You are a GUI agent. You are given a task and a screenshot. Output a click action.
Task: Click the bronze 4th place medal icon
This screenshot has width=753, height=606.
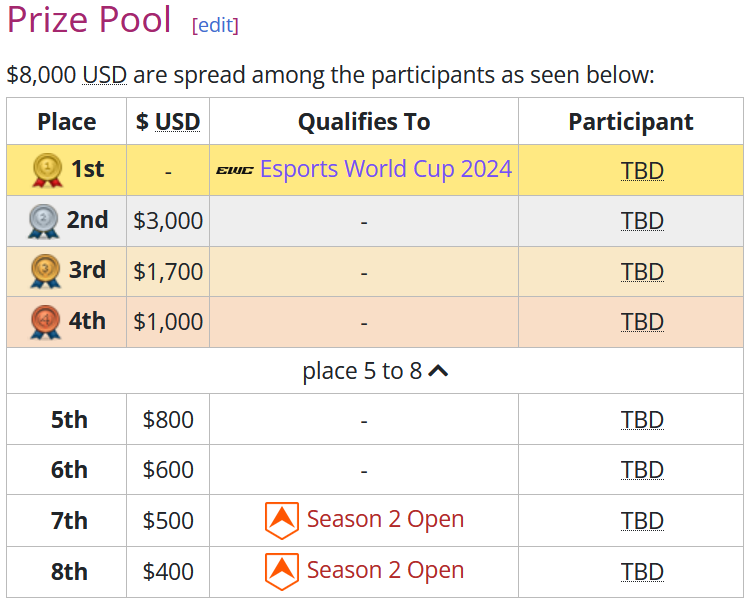click(44, 322)
